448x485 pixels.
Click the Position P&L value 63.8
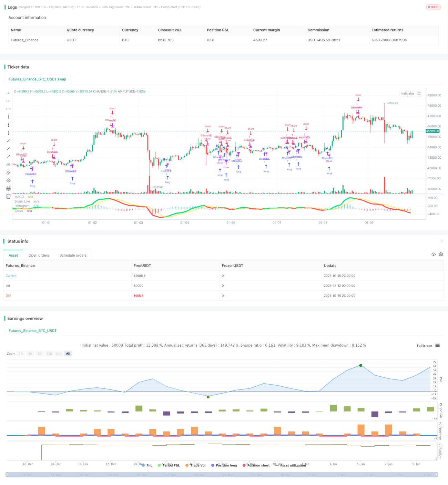tap(211, 40)
